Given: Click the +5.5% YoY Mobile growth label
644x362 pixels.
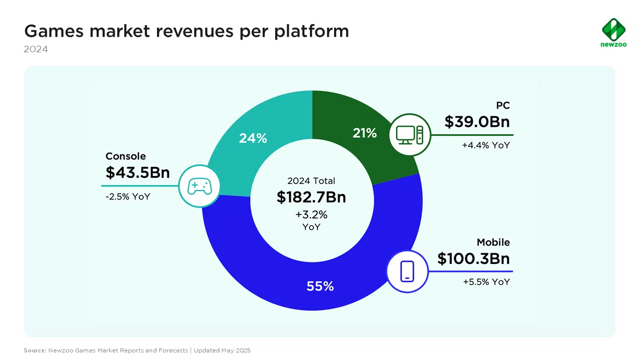Looking at the screenshot, I should [486, 282].
